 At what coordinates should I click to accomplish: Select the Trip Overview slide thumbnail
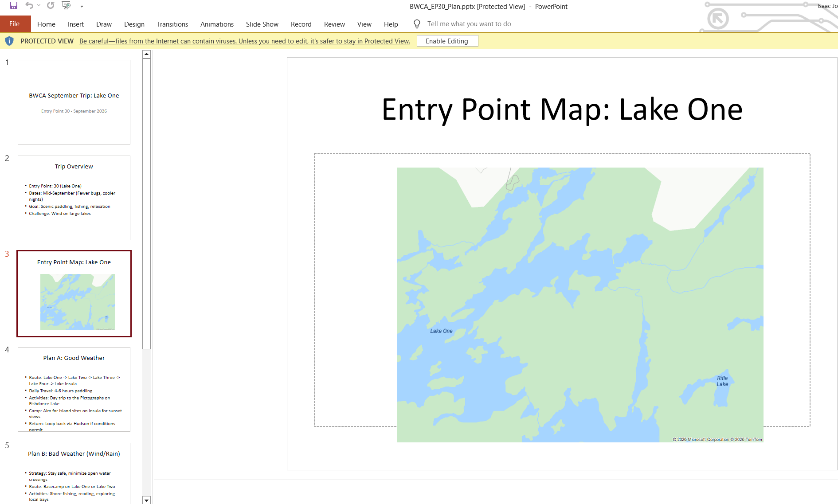(x=74, y=198)
